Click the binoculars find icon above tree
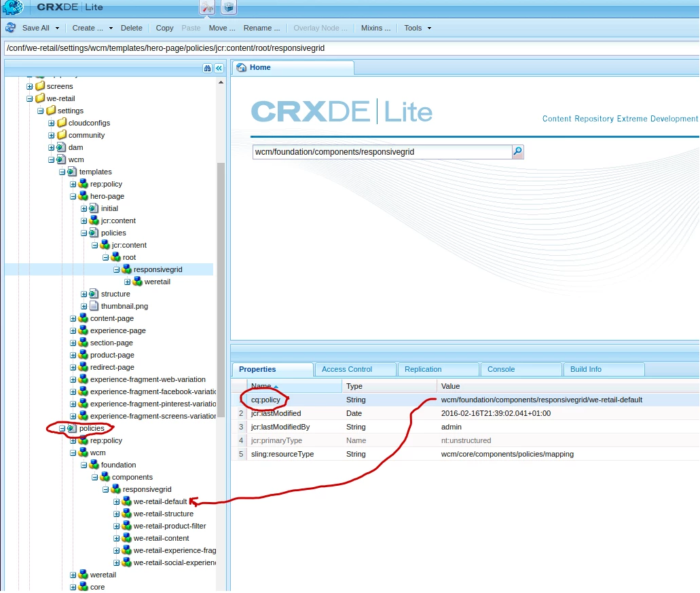 207,69
